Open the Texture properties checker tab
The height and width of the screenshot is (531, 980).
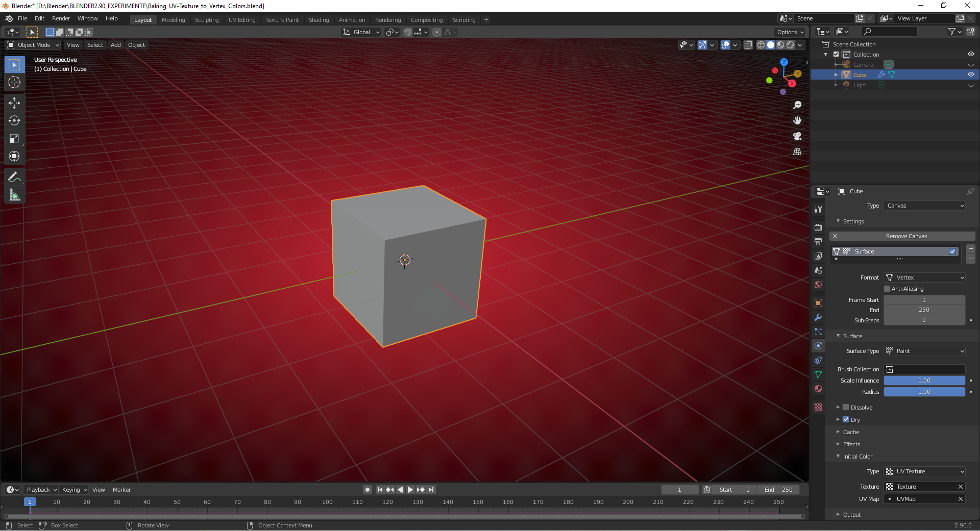(818, 407)
